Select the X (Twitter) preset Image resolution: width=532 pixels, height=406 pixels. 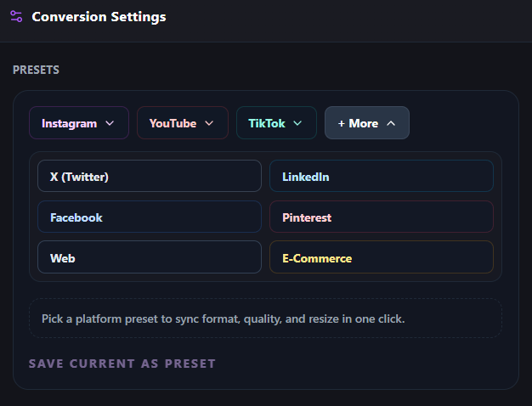pos(150,176)
